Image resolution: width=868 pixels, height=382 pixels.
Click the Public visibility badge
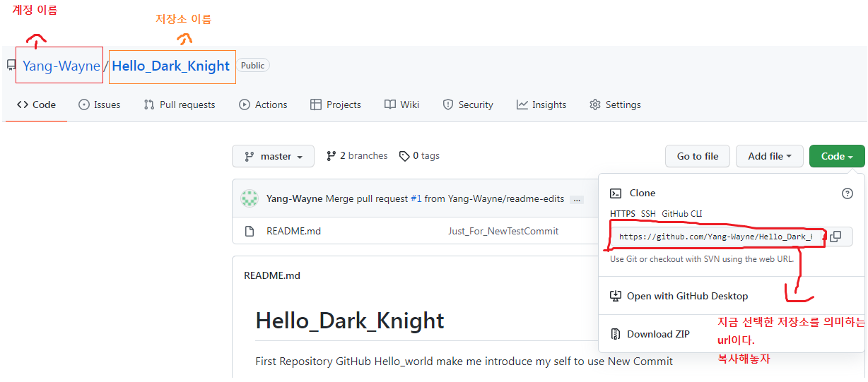click(252, 66)
